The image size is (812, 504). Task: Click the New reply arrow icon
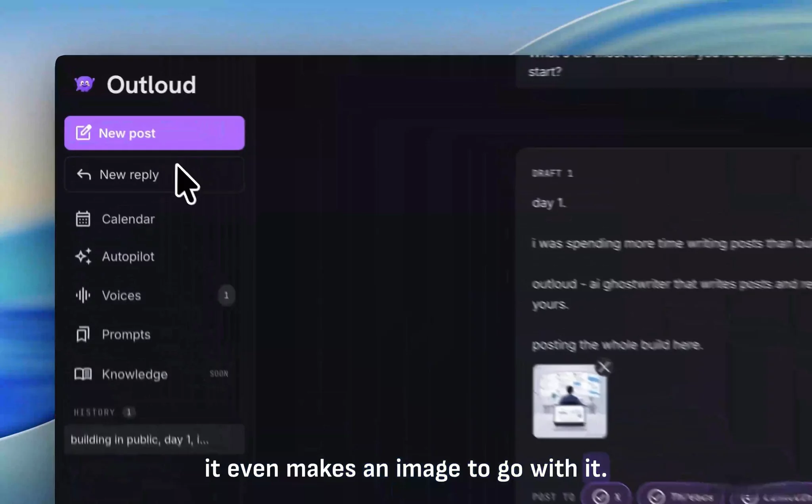click(84, 174)
